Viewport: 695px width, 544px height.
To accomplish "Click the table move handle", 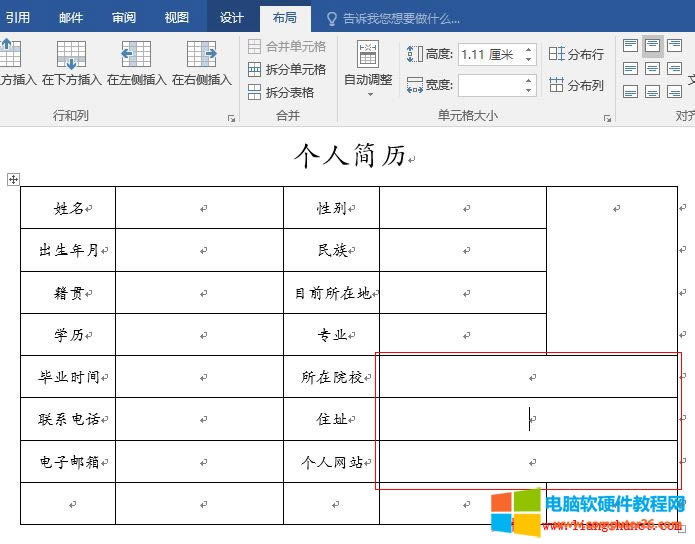I will (x=13, y=179).
